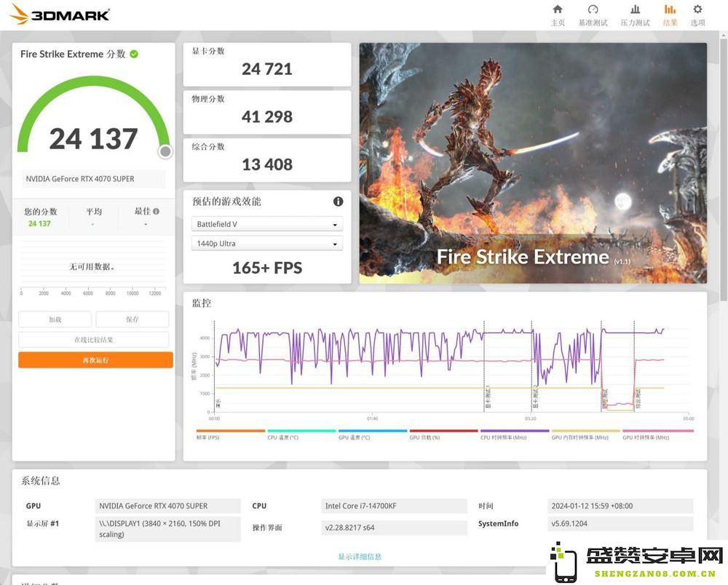This screenshot has height=585, width=728.
Task: Click the NVIDIA GeForce RTX 4070 SUPER label under score
Action: pos(93,178)
